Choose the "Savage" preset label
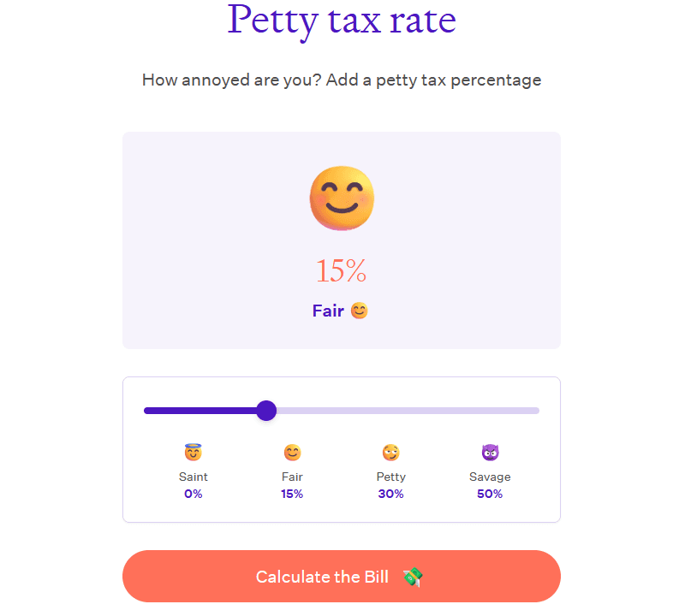Image resolution: width=679 pixels, height=616 pixels. tap(490, 477)
